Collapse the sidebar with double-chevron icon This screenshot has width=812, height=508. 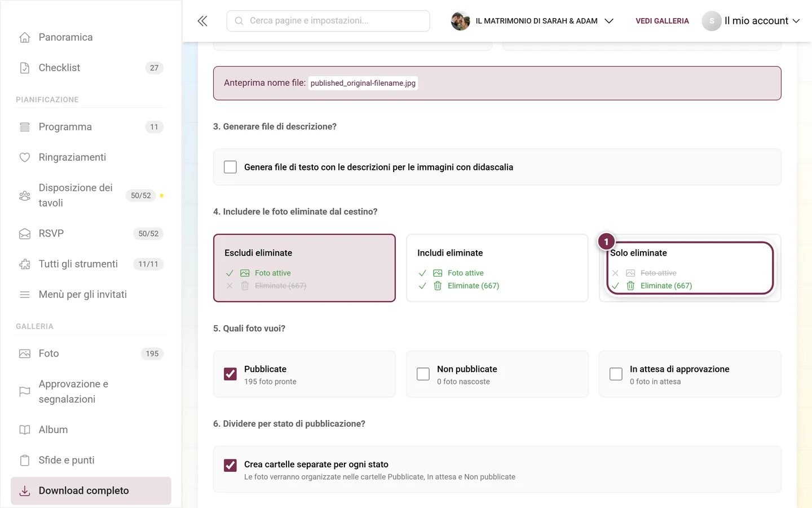(202, 21)
